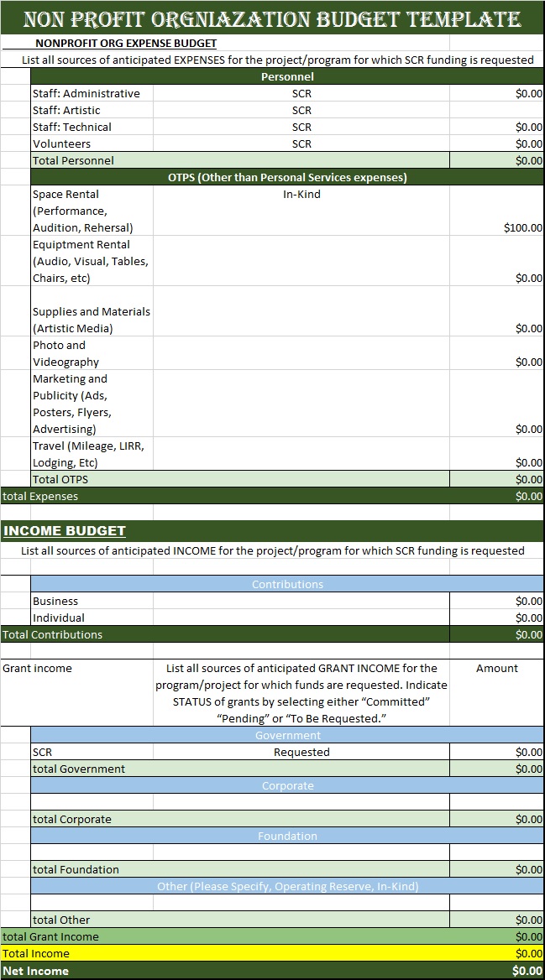Select the 'Staff: Technical' label cell
The height and width of the screenshot is (980, 545).
click(92, 127)
